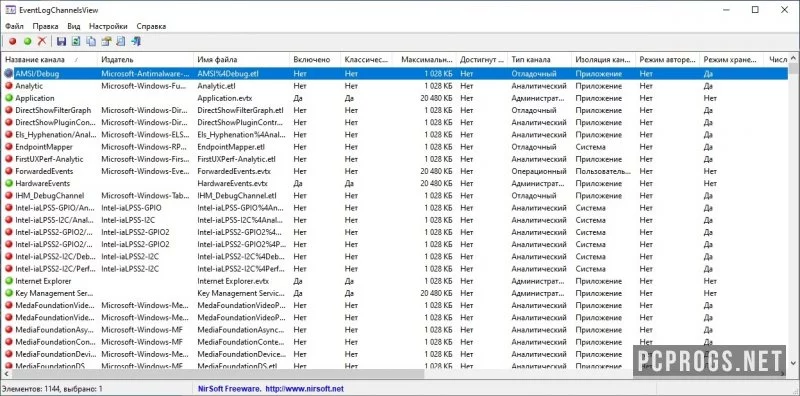800x396 pixels.
Task: Select the DirectShowPluginCon... channel row
Action: (x=395, y=122)
